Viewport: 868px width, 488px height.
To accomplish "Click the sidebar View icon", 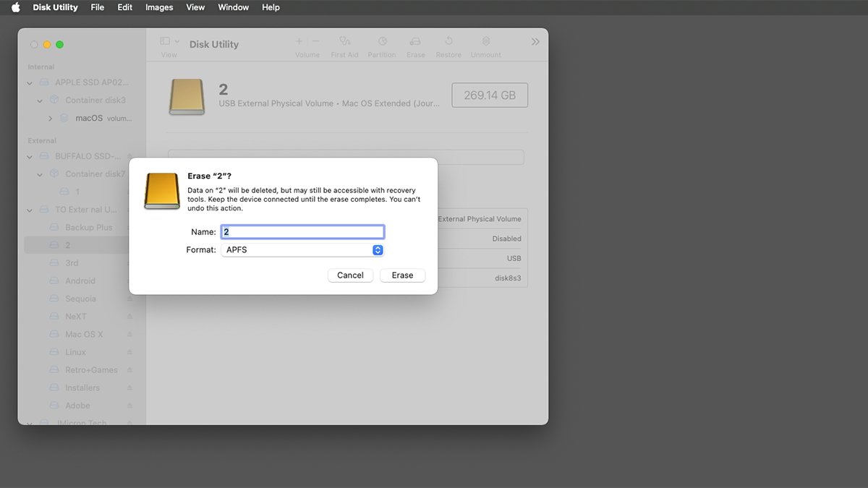I will click(165, 41).
